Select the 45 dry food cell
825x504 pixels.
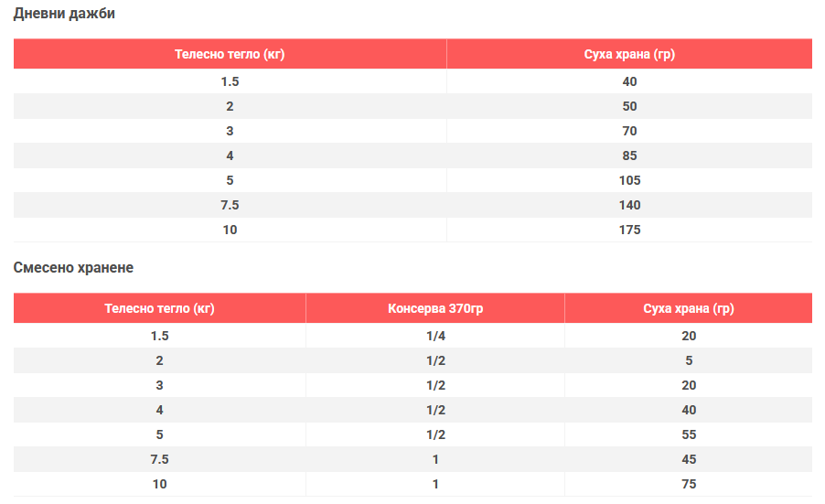coord(689,459)
